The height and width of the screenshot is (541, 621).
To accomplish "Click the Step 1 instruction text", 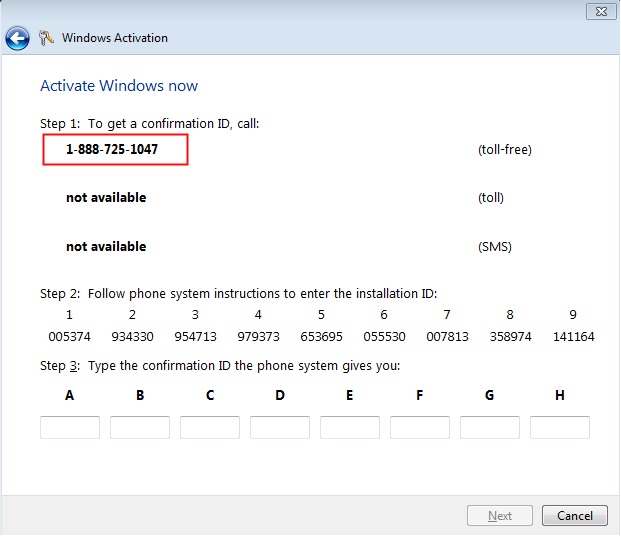I will (149, 124).
